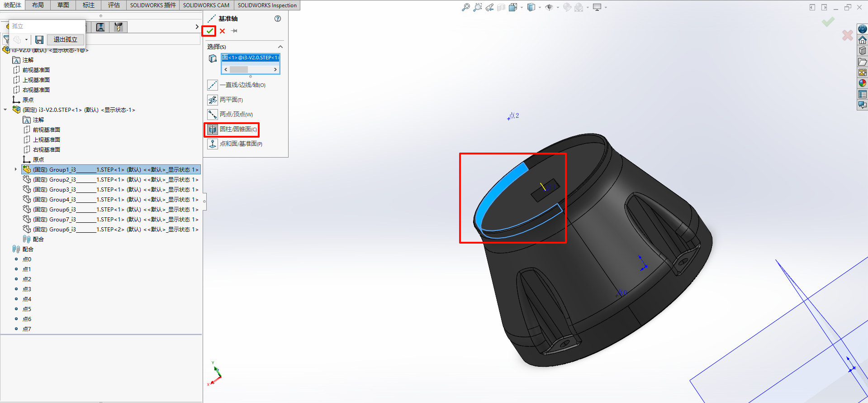Open the Custom Properties task pane
868x403 pixels.
[863, 94]
